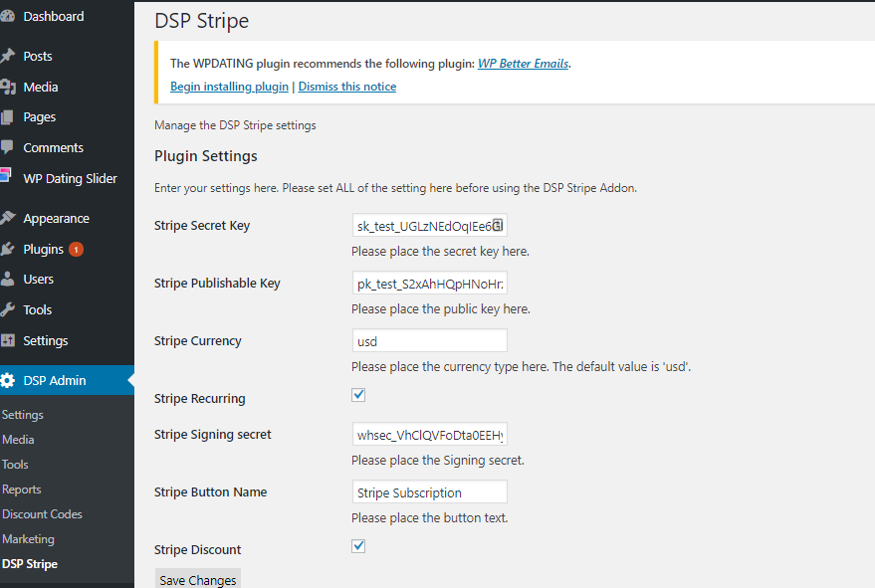The image size is (875, 588).
Task: Click Begin installing plugin link
Action: click(x=229, y=87)
